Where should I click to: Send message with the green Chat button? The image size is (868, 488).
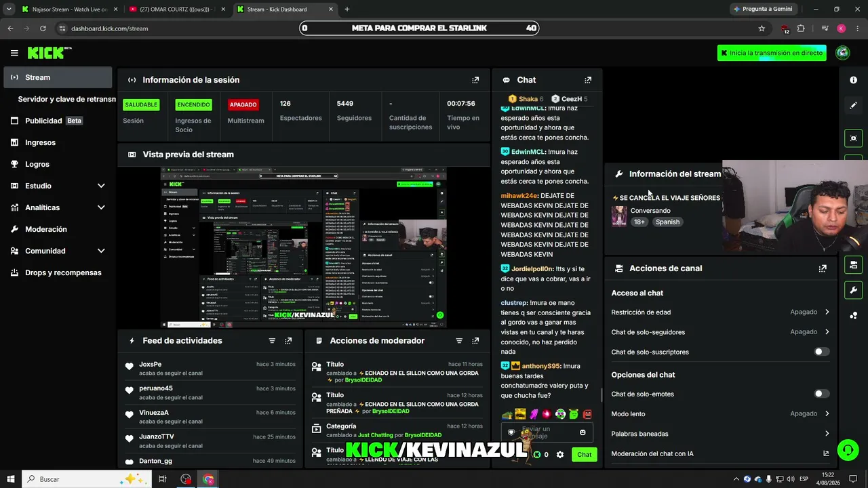(584, 455)
